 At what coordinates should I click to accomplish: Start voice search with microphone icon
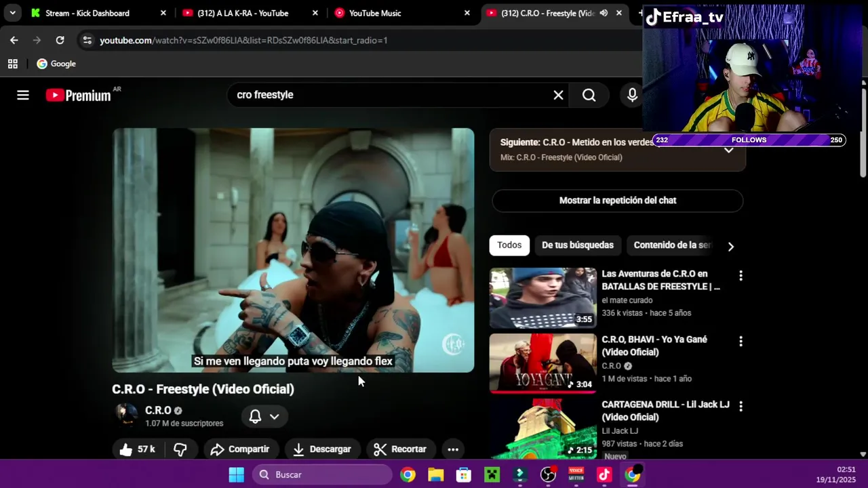point(632,95)
